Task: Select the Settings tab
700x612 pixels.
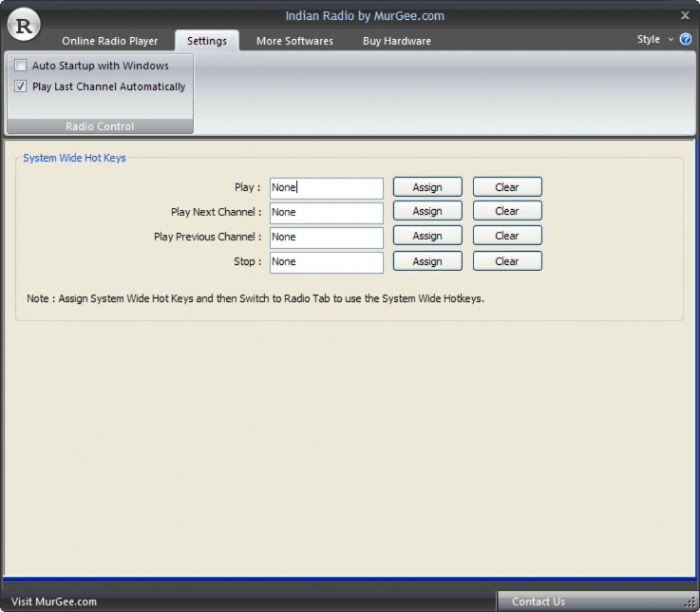Action: tap(207, 41)
